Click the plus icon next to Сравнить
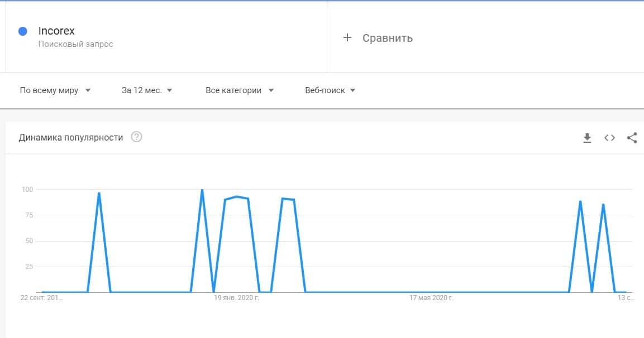The width and height of the screenshot is (644, 338). click(x=347, y=37)
